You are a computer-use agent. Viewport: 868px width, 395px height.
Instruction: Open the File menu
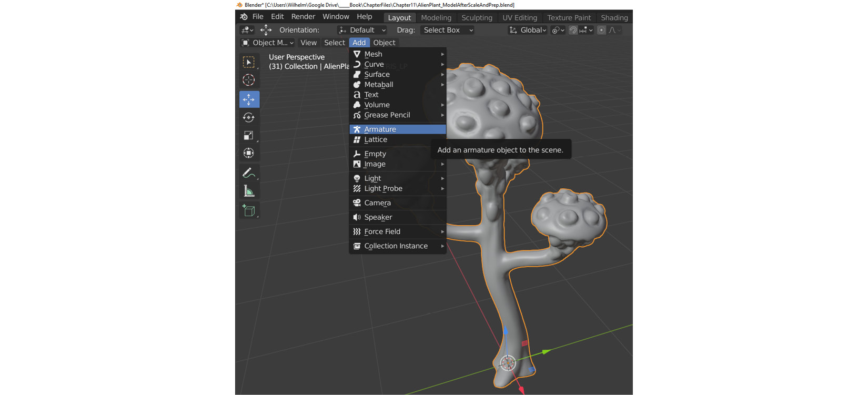click(x=258, y=17)
